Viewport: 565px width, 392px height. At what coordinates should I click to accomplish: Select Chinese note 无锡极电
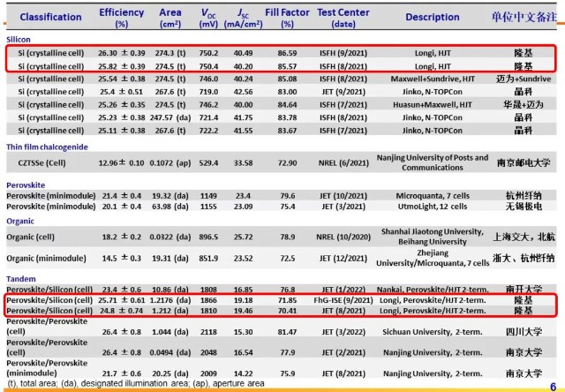(524, 207)
